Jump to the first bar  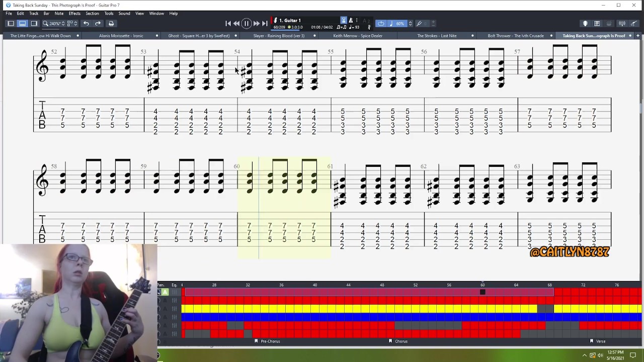point(228,24)
